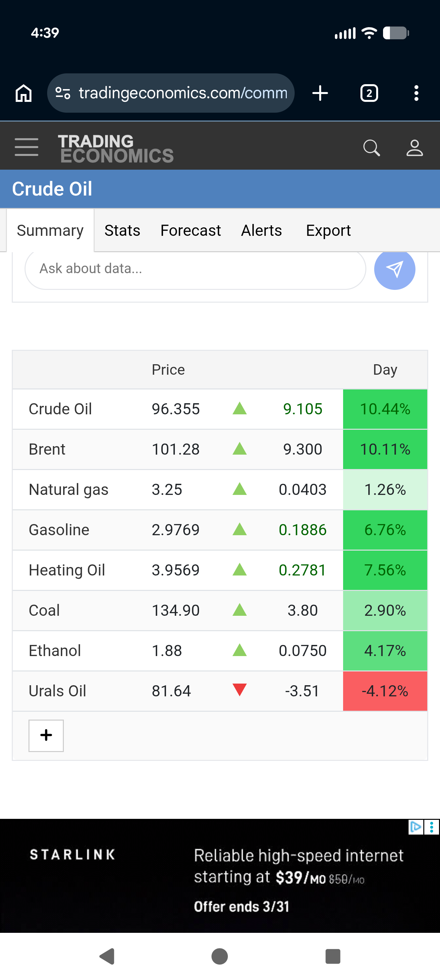Open the Brent commodity link
This screenshot has width=440, height=980.
click(x=47, y=449)
